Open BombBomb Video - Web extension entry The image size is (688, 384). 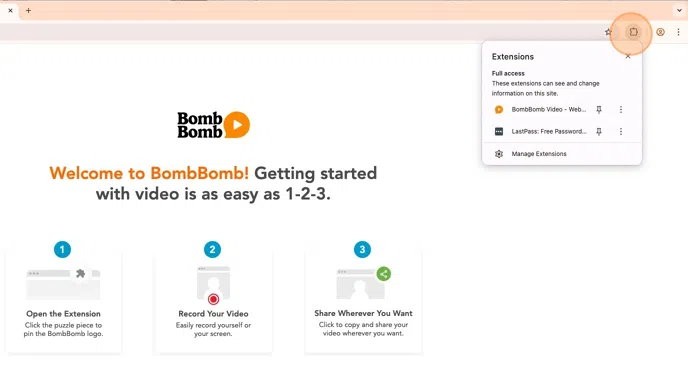[548, 109]
